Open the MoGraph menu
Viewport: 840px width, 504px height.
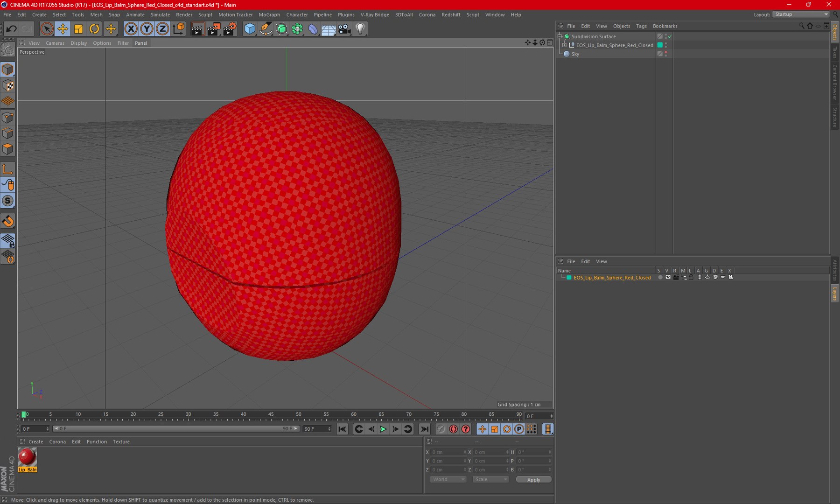click(x=269, y=14)
